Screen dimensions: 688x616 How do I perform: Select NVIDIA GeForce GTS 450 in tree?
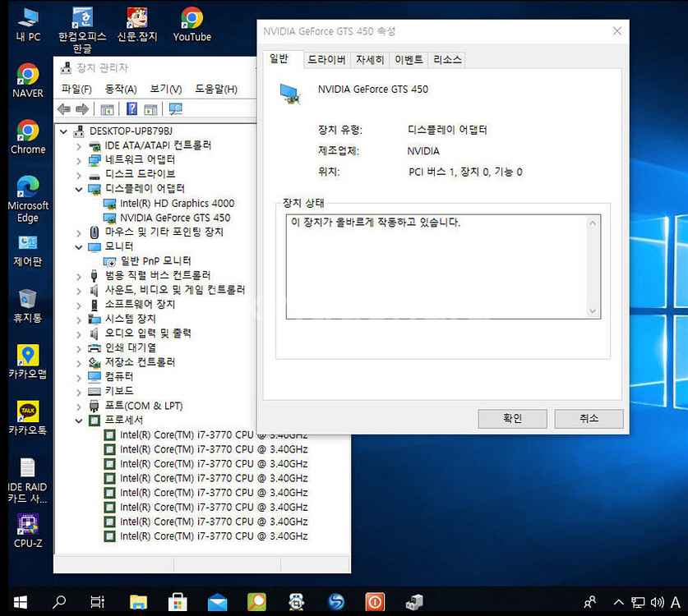coord(167,218)
